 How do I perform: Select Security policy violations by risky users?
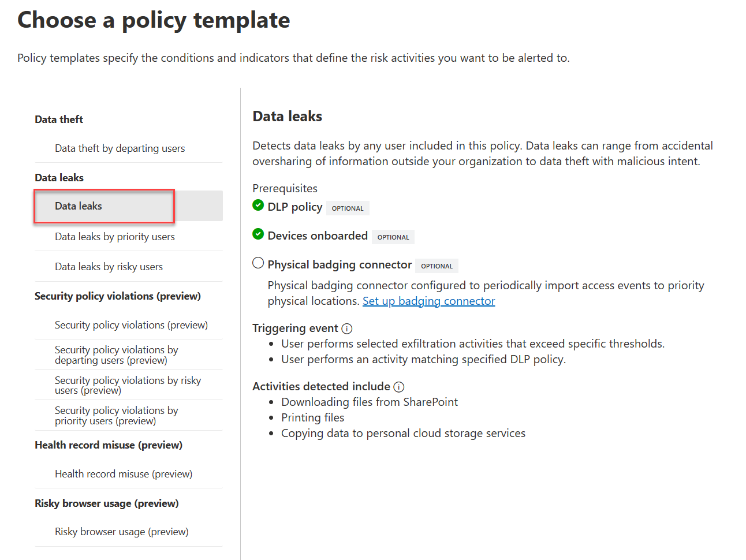[x=128, y=385]
